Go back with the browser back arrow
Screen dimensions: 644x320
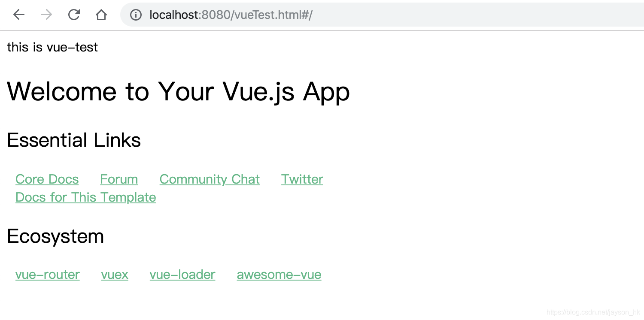point(19,15)
